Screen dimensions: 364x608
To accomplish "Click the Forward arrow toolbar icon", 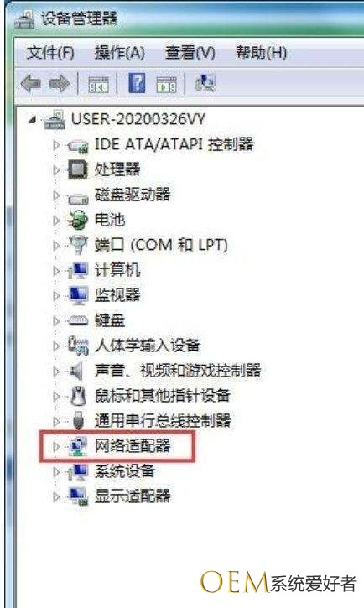I will coord(59,83).
